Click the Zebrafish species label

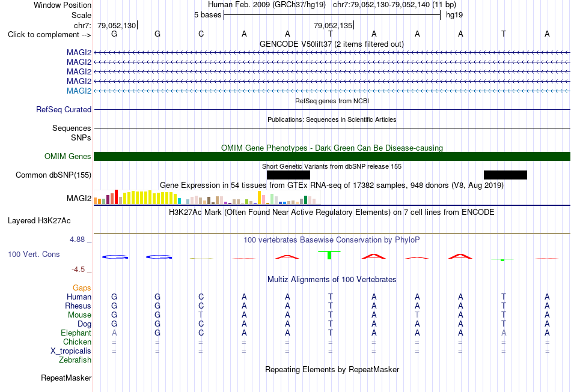coord(75,360)
